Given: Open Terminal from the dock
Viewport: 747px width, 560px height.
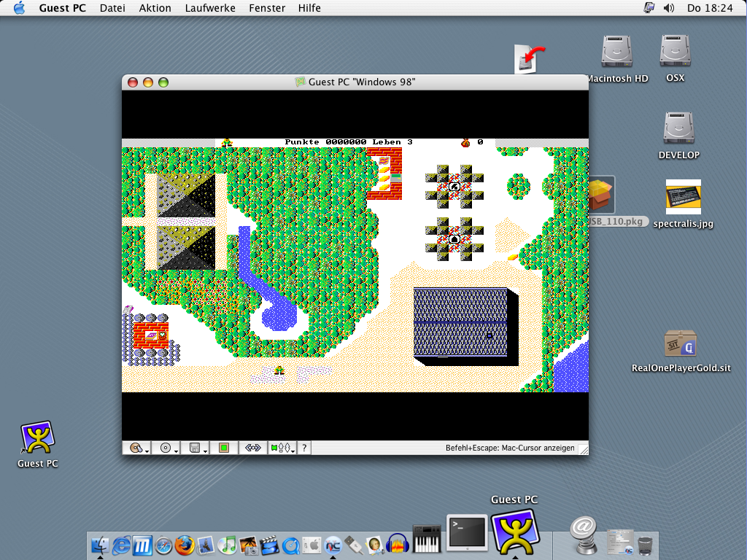Looking at the screenshot, I should [x=467, y=533].
